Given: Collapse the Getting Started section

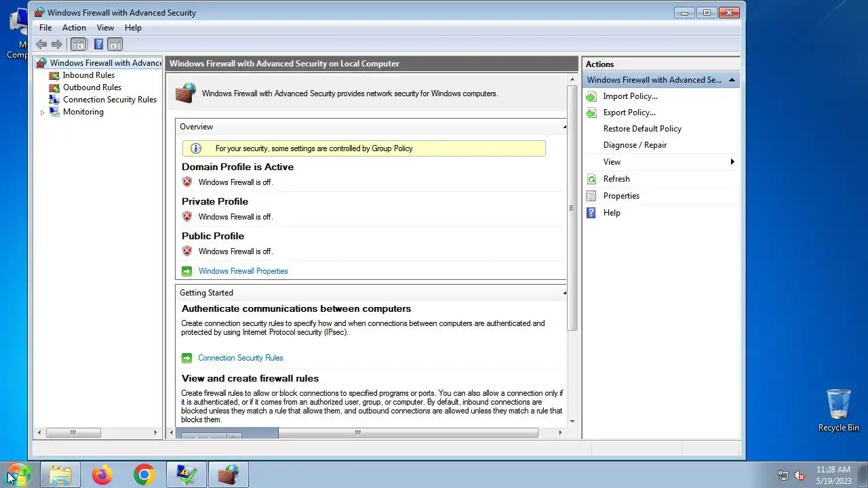Looking at the screenshot, I should (564, 293).
